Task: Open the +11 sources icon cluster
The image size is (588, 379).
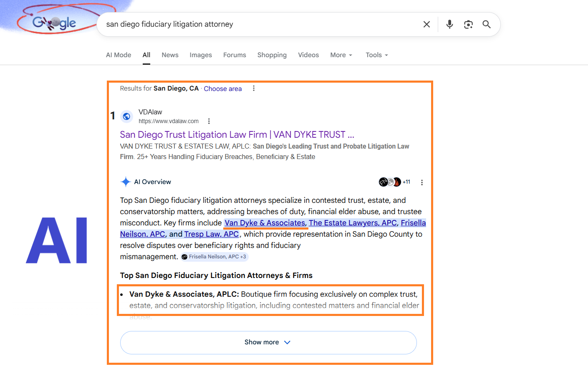Action: pyautogui.click(x=394, y=182)
